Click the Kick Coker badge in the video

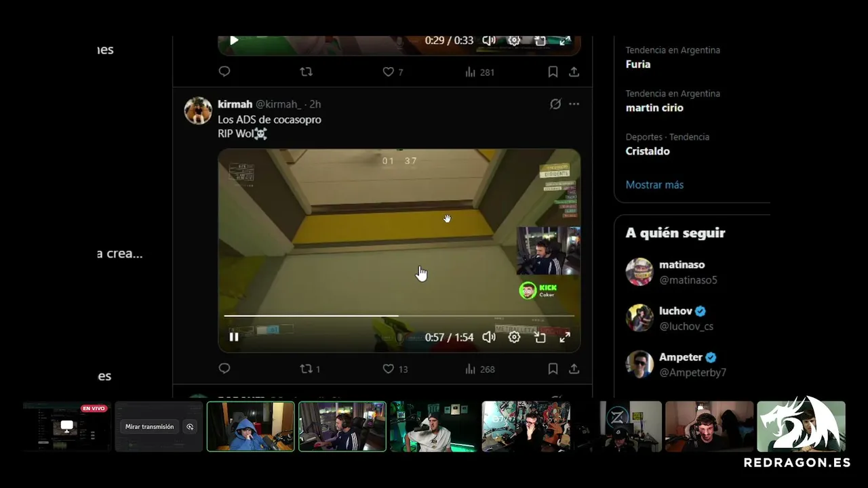538,291
